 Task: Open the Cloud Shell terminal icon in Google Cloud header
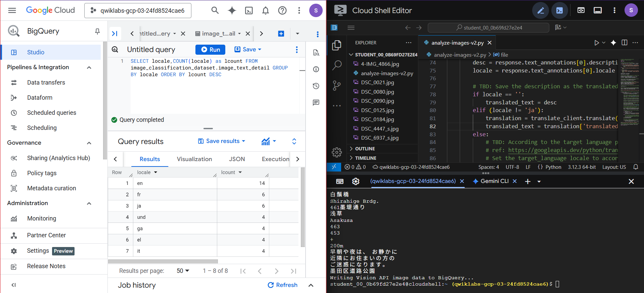coord(249,11)
